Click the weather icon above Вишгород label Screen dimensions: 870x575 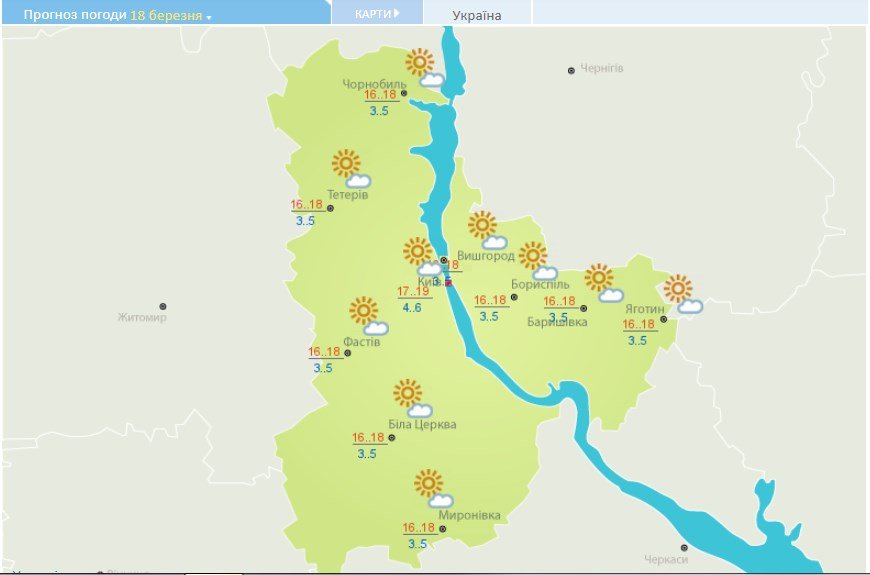pos(487,230)
